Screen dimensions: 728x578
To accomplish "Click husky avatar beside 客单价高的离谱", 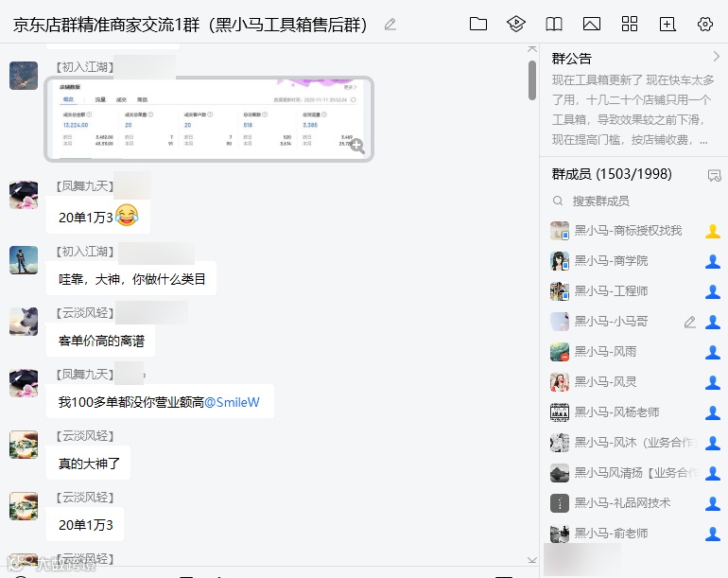I will coord(24,321).
